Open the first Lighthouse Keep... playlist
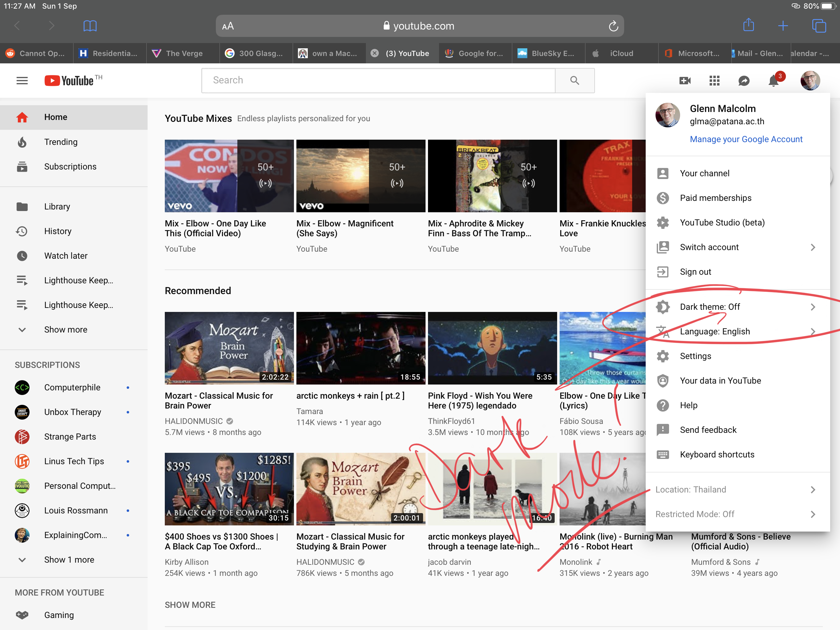 pos(74,281)
